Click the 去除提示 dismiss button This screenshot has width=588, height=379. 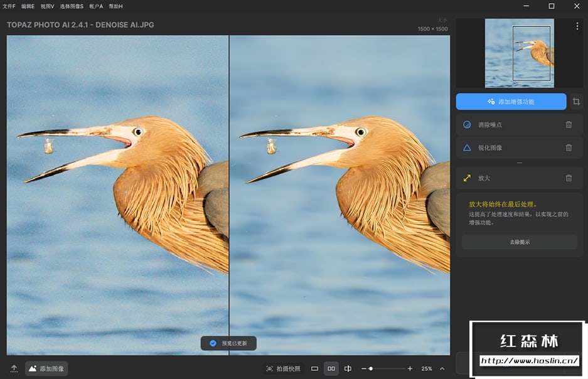coord(519,242)
